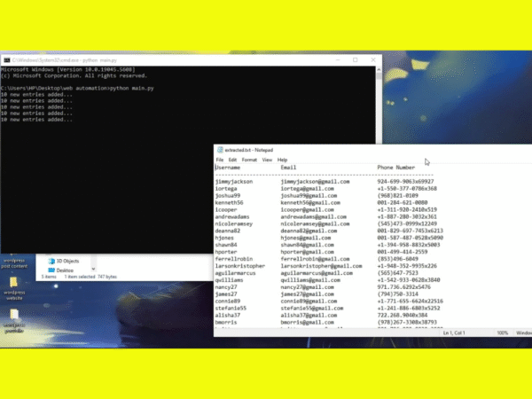Minimize the command prompt window
Viewport: 532px width, 399px height.
click(x=338, y=59)
